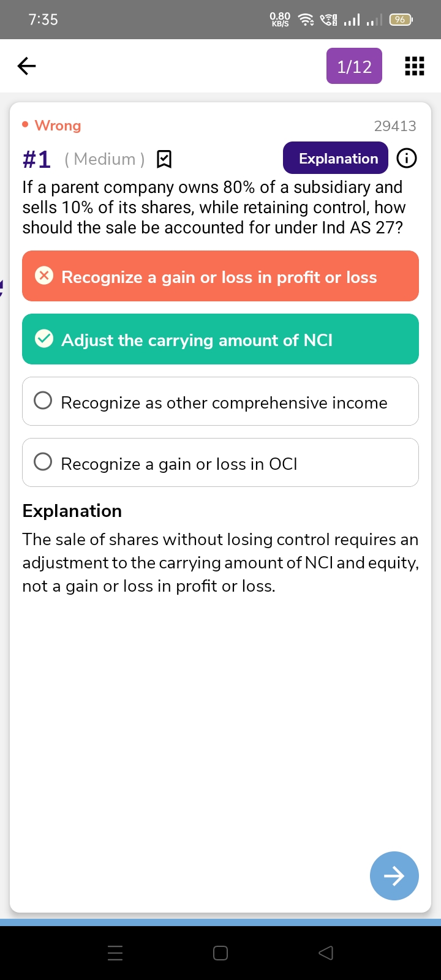The width and height of the screenshot is (441, 980).
Task: Tap question ID 29413
Action: pyautogui.click(x=395, y=126)
